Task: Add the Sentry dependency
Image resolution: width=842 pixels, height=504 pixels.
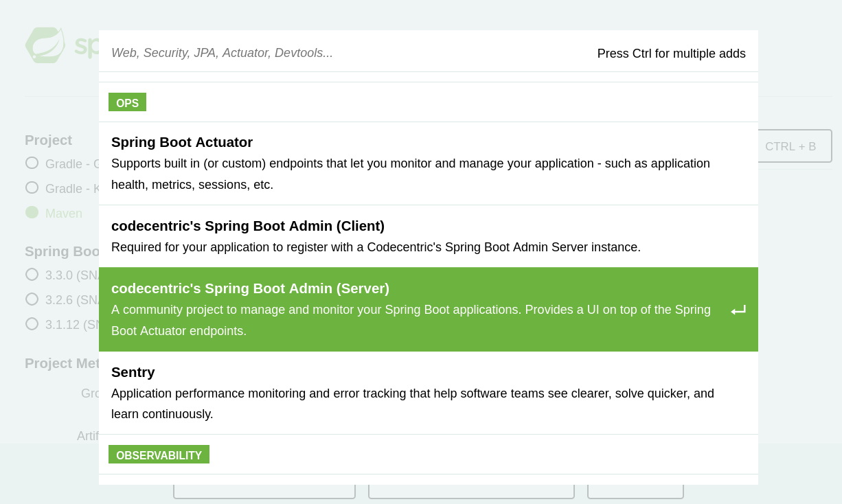Action: [x=429, y=393]
